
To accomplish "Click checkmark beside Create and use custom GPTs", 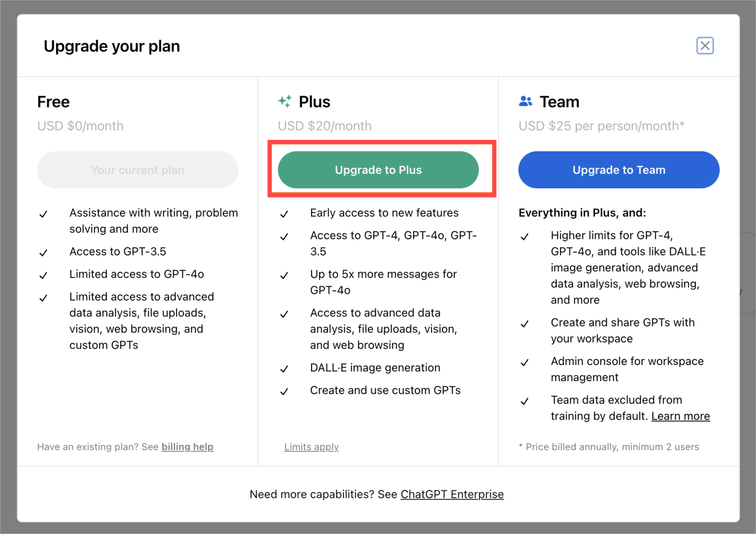I will pyautogui.click(x=284, y=391).
